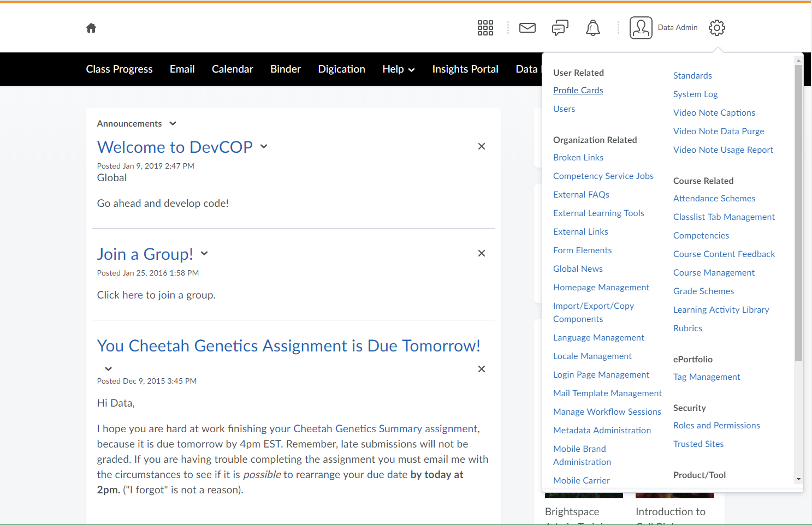Open Roles and Permissions under Security
The image size is (812, 525).
pos(716,426)
